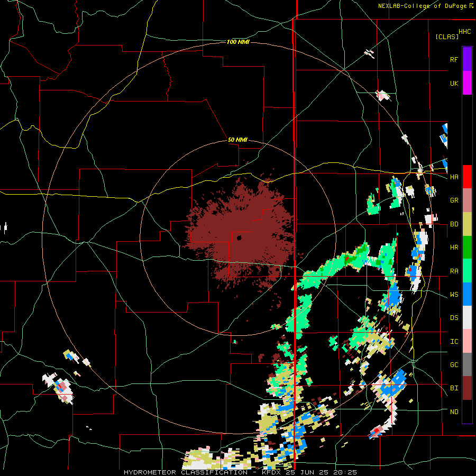Viewport: 476px width, 476px height.
Task: Click the 'NEXLAB-College of DuPage' credit text
Action: click(423, 6)
